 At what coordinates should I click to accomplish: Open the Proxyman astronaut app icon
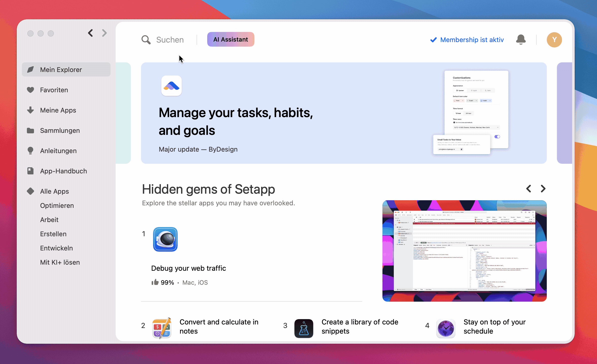(165, 239)
